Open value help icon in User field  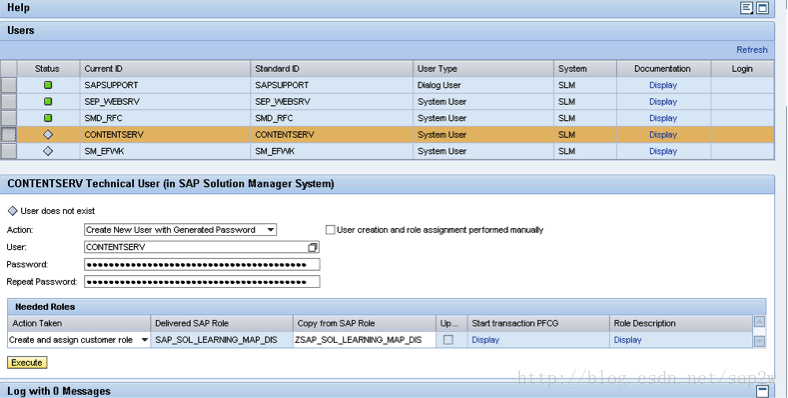(x=313, y=247)
